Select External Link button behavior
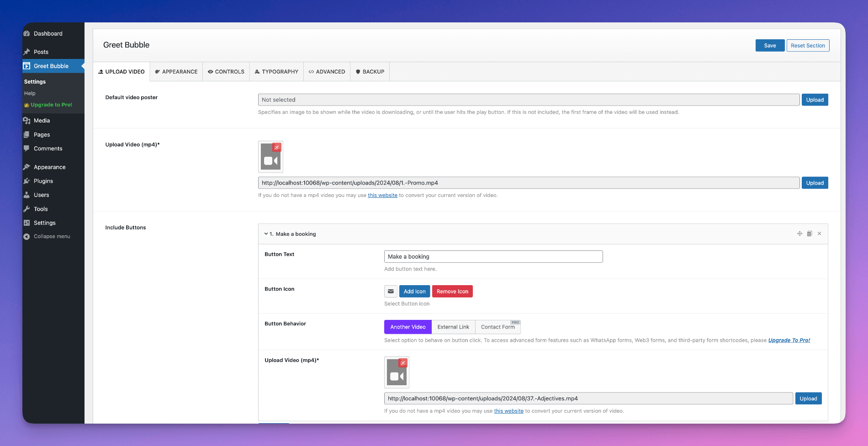868x446 pixels. [x=453, y=327]
